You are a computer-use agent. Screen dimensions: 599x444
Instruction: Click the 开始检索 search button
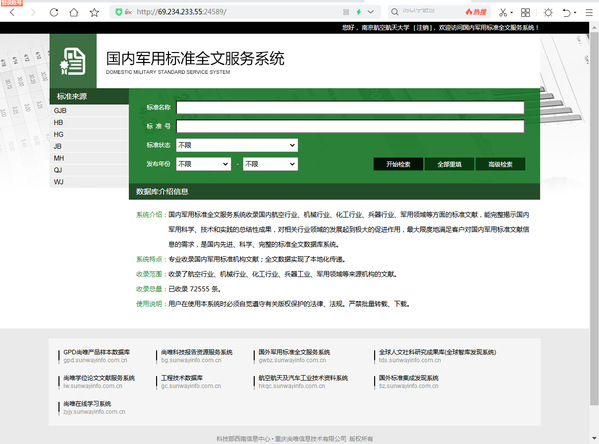(398, 164)
